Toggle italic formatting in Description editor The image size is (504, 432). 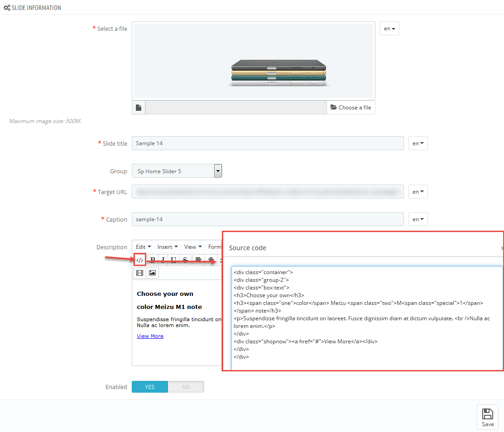click(163, 260)
